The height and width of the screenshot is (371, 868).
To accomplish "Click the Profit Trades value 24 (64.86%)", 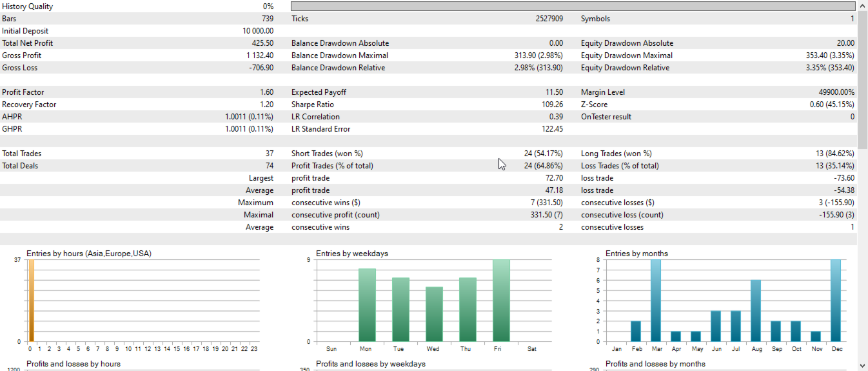I will tap(544, 166).
